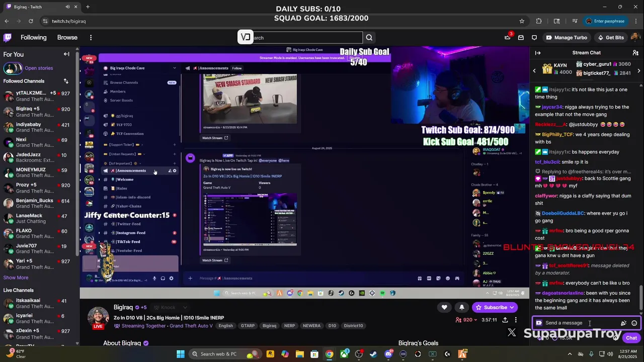Expand the Subscribe button options
644x362 pixels.
[512, 307]
